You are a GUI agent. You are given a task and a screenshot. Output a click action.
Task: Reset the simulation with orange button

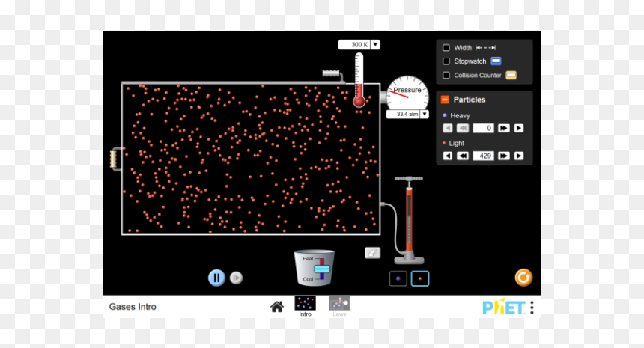pyautogui.click(x=523, y=278)
